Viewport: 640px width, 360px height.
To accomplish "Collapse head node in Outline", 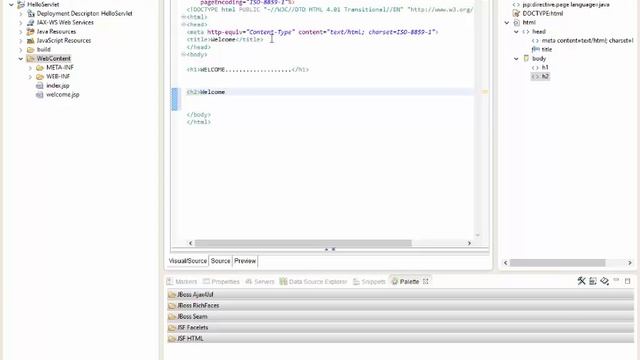I will pyautogui.click(x=516, y=31).
